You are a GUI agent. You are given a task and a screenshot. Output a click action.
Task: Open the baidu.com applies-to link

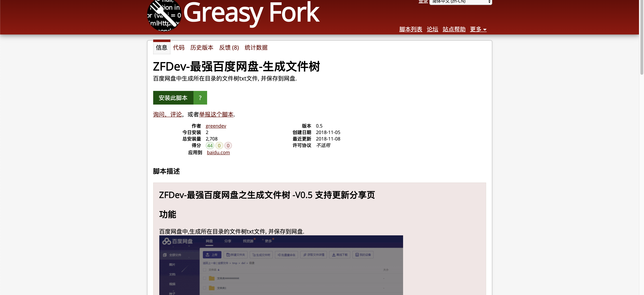218,152
